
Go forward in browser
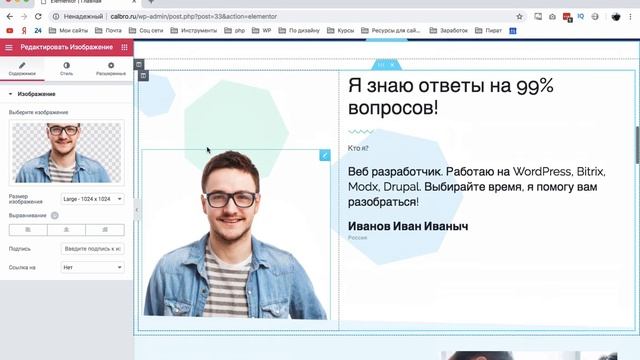click(x=24, y=17)
